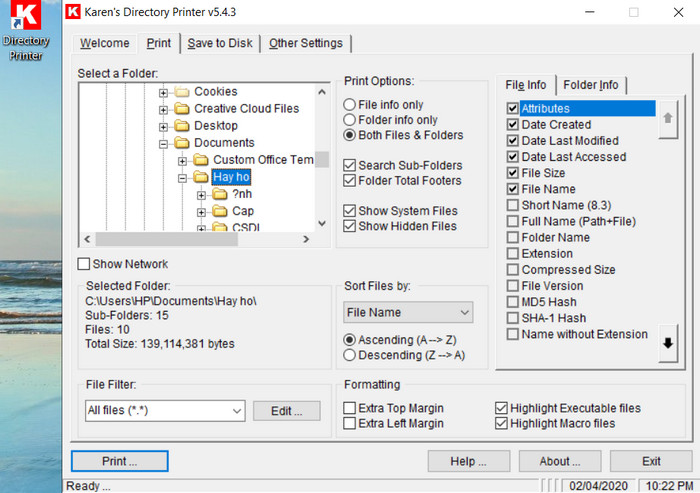Expand the Desktop folder node
The width and height of the screenshot is (700, 493).
(163, 127)
